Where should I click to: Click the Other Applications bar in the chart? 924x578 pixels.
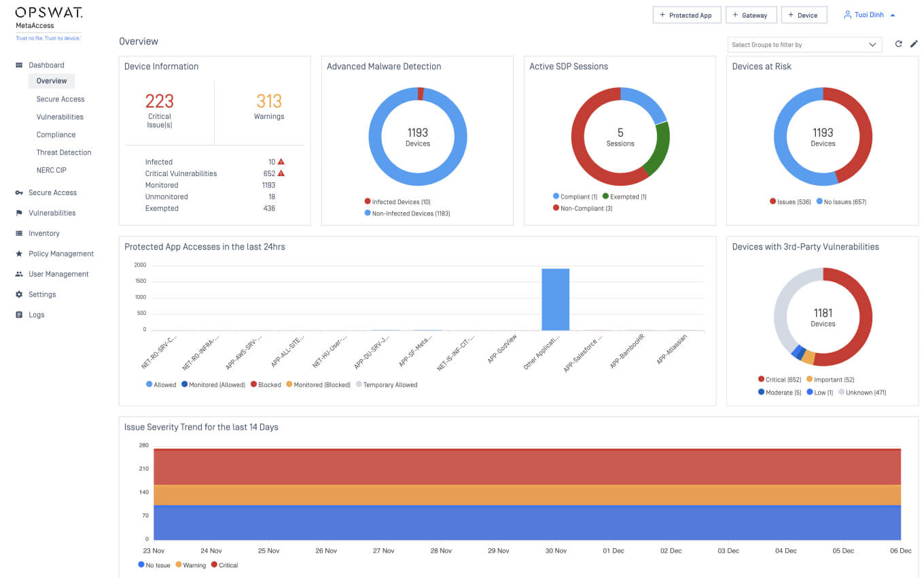[555, 299]
